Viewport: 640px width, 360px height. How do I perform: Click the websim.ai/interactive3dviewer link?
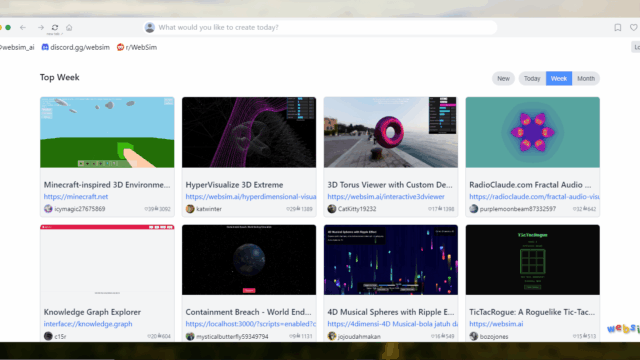click(386, 196)
